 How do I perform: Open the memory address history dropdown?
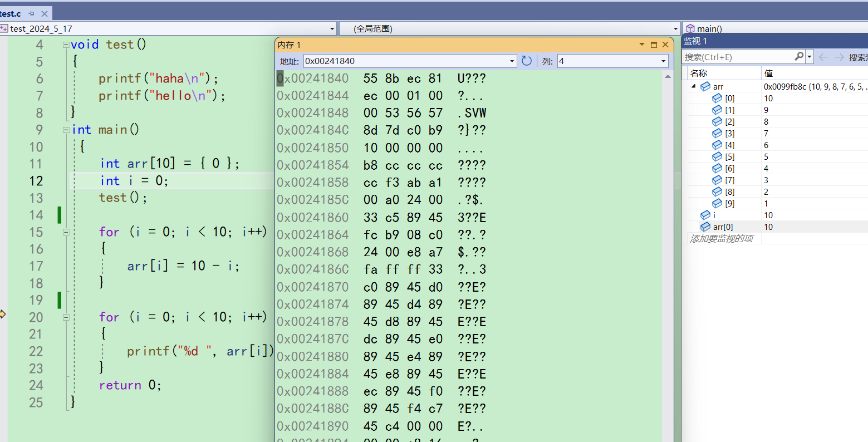click(x=512, y=61)
